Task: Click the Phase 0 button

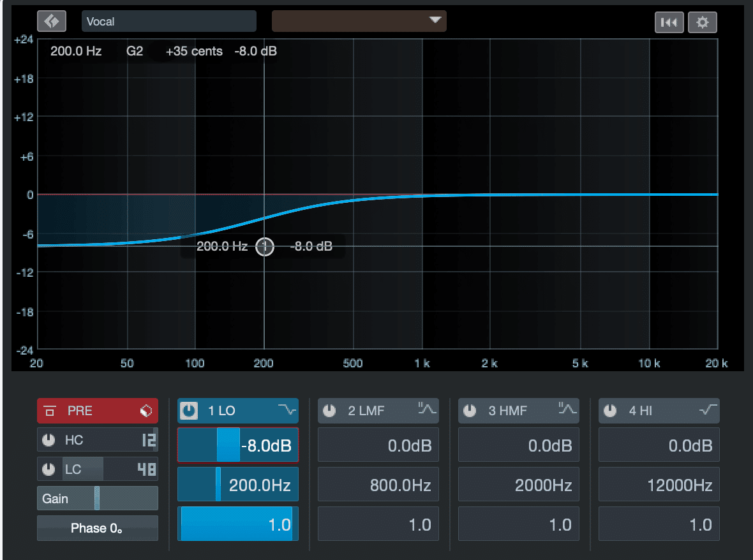Action: click(x=97, y=528)
